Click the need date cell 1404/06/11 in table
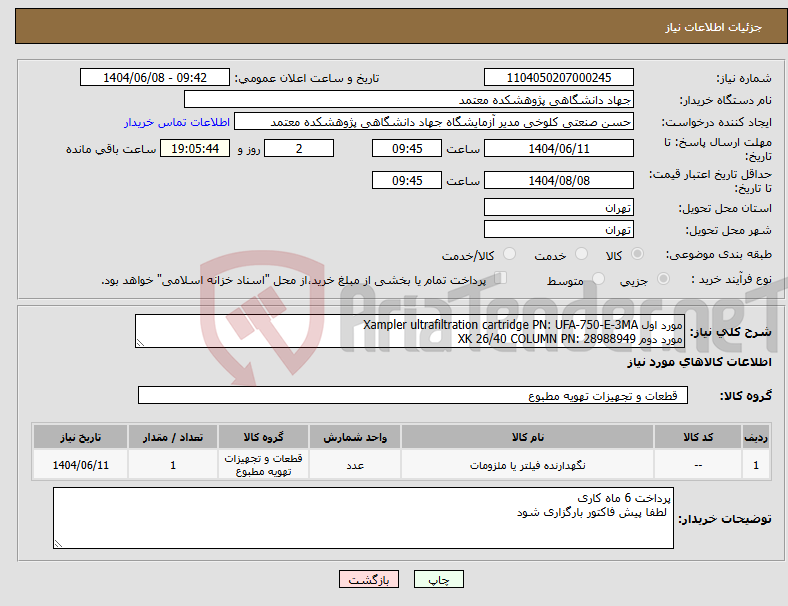Viewport: 788px width, 606px height. tap(80, 465)
